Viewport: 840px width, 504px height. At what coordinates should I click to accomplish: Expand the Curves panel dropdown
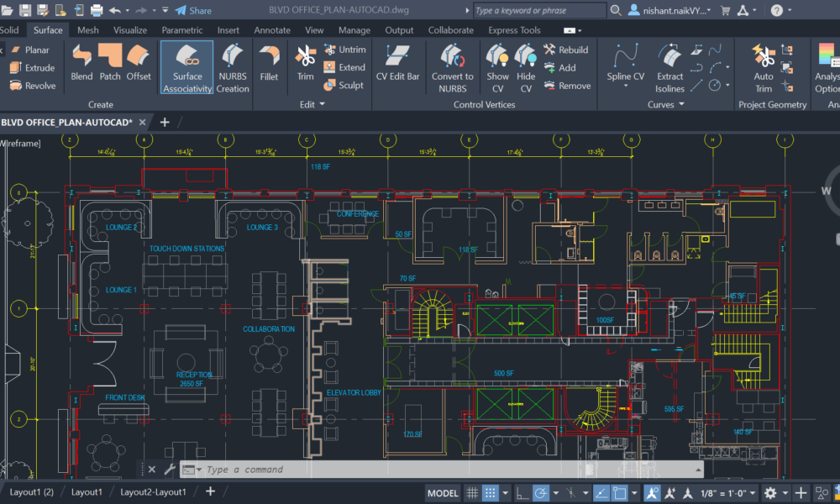[x=682, y=104]
